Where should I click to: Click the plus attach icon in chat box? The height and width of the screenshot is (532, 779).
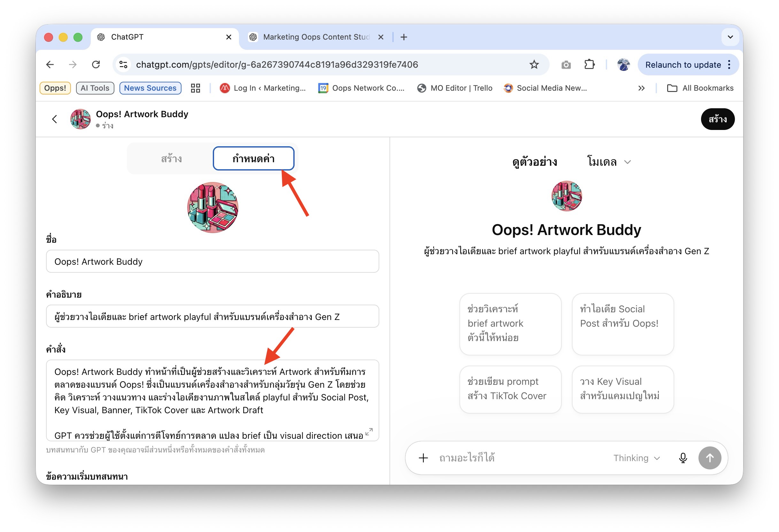[423, 458]
